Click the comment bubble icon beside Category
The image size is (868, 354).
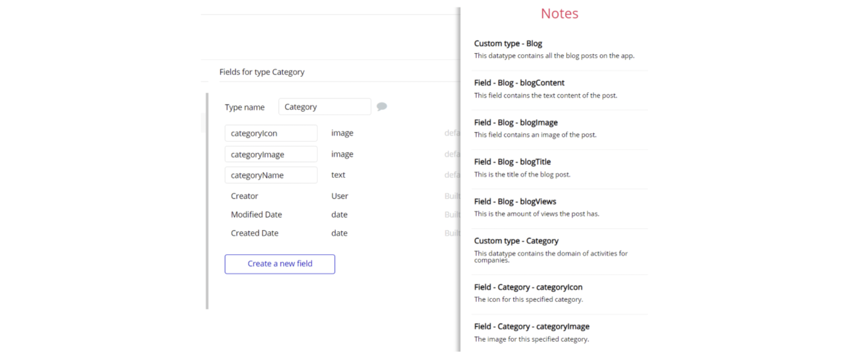382,106
